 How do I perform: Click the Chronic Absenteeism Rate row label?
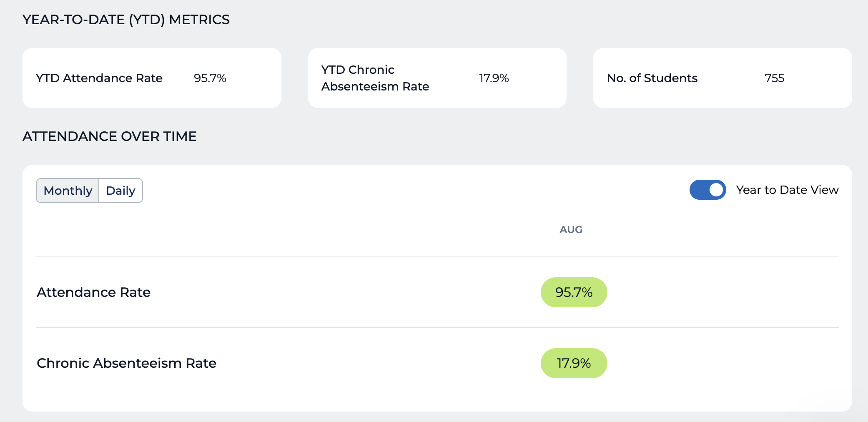click(126, 363)
